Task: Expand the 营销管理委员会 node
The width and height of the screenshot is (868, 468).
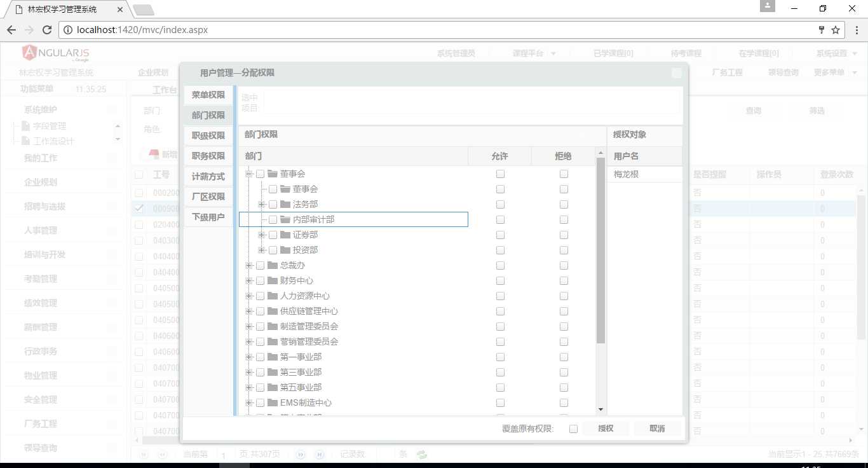Action: (248, 341)
